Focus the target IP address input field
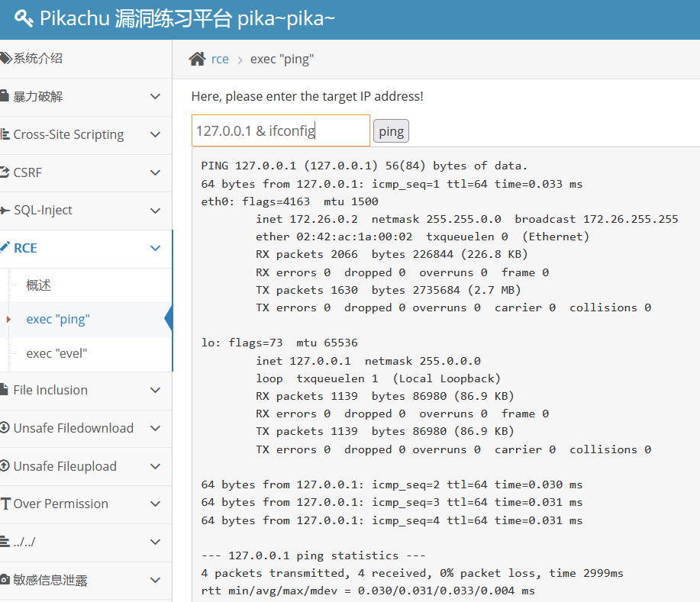Viewport: 700px width, 602px height. tap(281, 130)
